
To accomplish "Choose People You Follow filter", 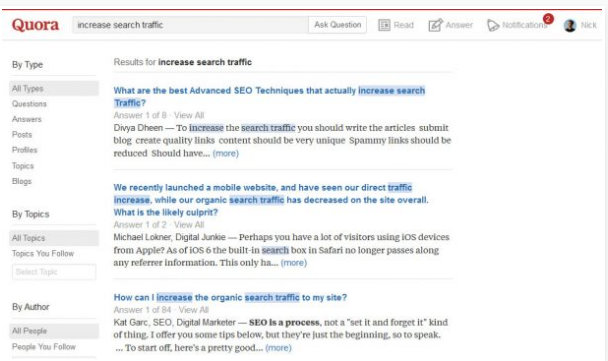I will tap(44, 347).
